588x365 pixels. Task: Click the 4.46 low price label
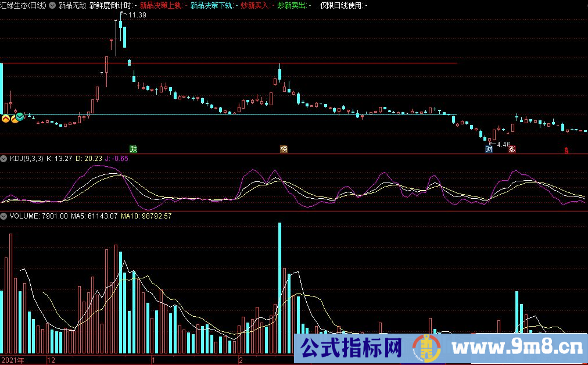tap(504, 144)
